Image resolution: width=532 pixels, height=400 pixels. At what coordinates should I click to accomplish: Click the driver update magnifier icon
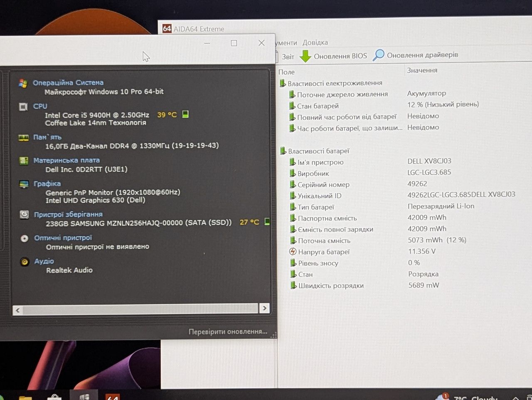tap(378, 55)
